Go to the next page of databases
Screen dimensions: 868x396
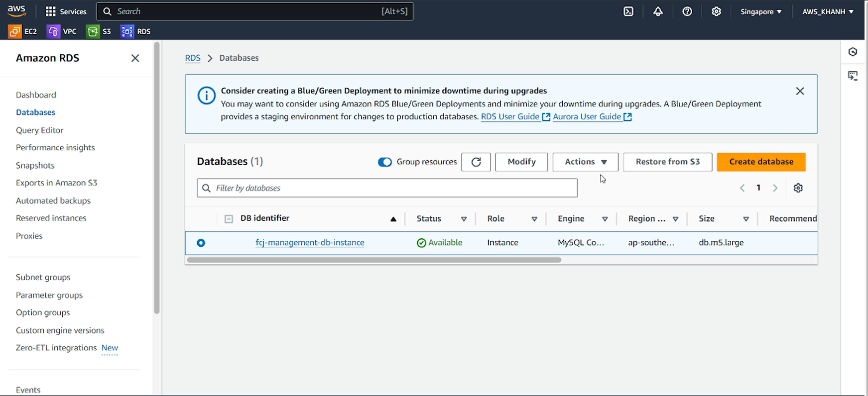[775, 188]
